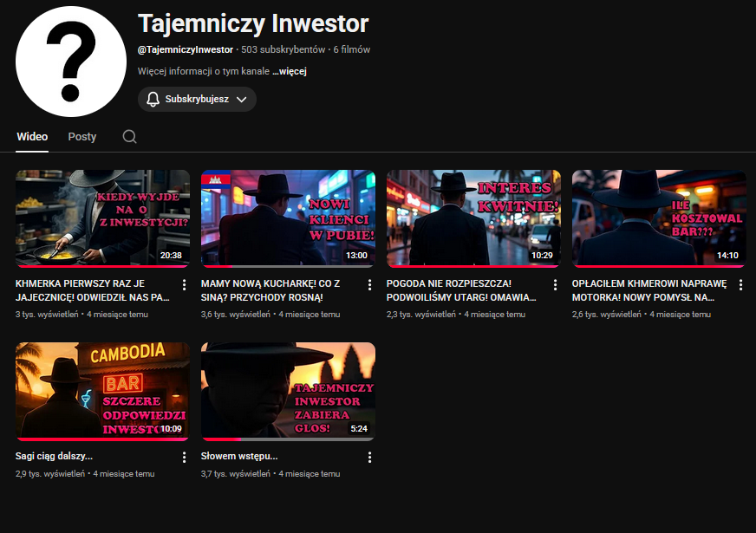Click the watch progress bar under the 20:38 video
Screen dimensions: 756x533
(x=102, y=266)
